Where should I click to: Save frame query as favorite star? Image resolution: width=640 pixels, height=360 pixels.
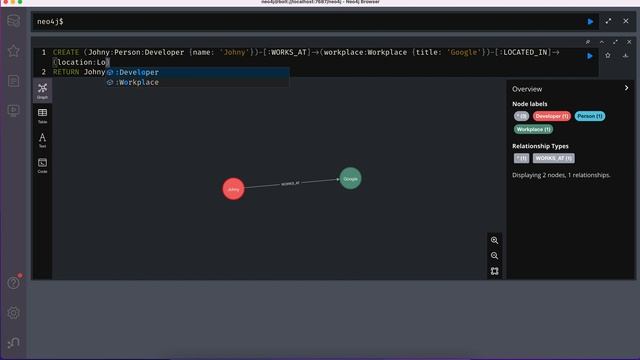(608, 56)
